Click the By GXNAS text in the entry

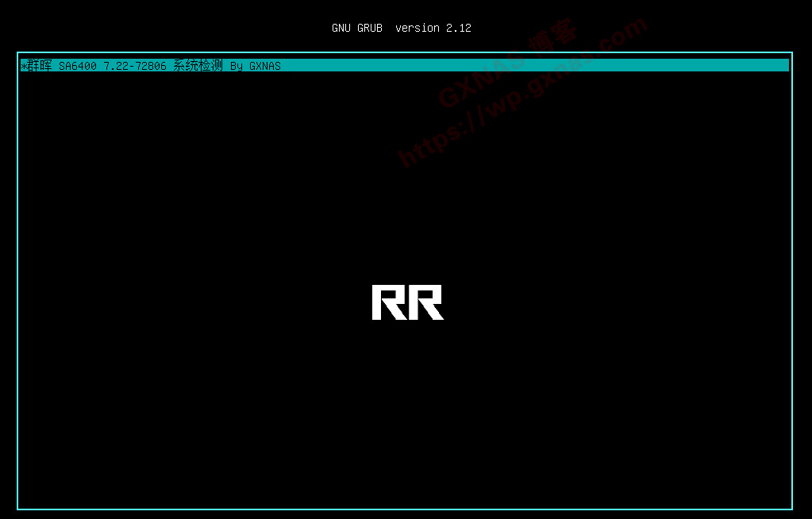pos(256,66)
